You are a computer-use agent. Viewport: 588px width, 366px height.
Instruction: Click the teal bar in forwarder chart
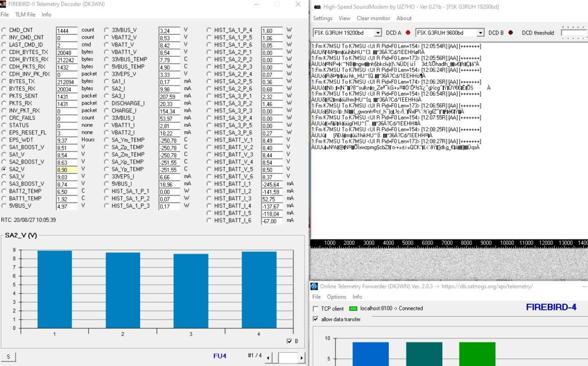coord(424,353)
